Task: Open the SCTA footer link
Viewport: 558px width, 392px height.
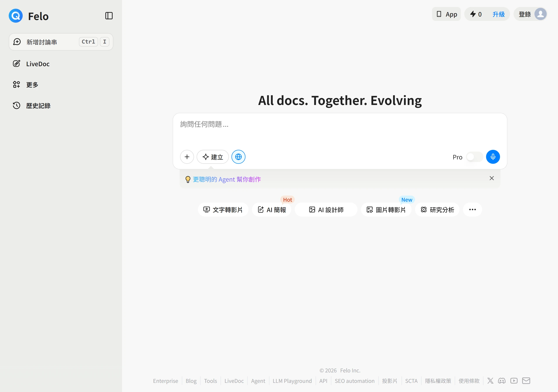Action: coord(411,381)
